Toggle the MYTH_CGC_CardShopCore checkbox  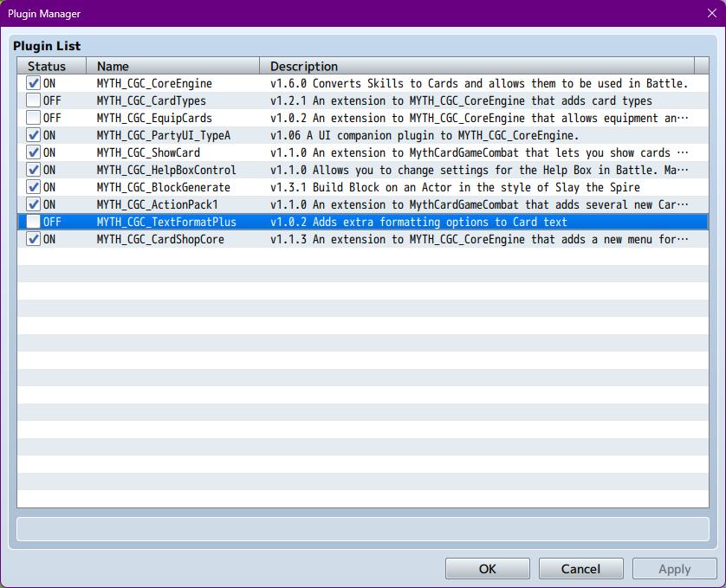pyautogui.click(x=33, y=239)
